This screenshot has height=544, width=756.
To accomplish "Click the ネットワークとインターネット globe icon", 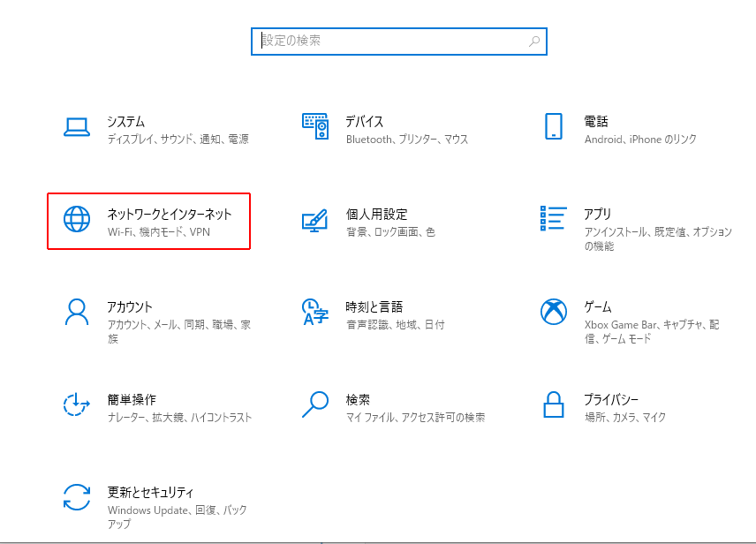I will click(x=77, y=220).
